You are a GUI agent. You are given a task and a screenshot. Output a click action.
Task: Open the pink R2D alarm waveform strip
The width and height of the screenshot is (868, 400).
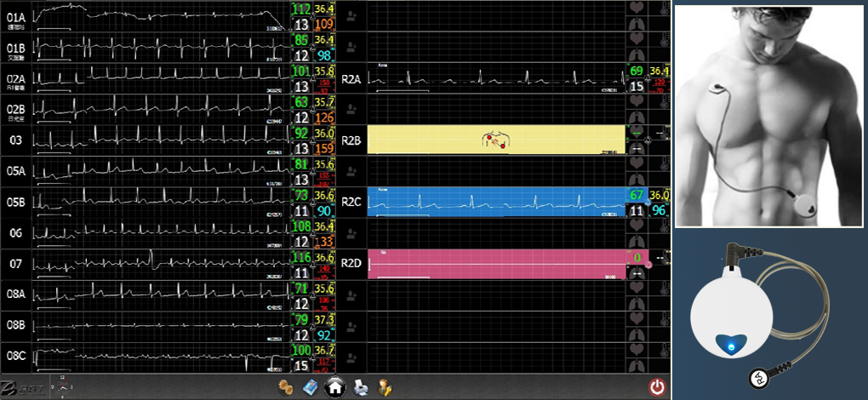[495, 263]
